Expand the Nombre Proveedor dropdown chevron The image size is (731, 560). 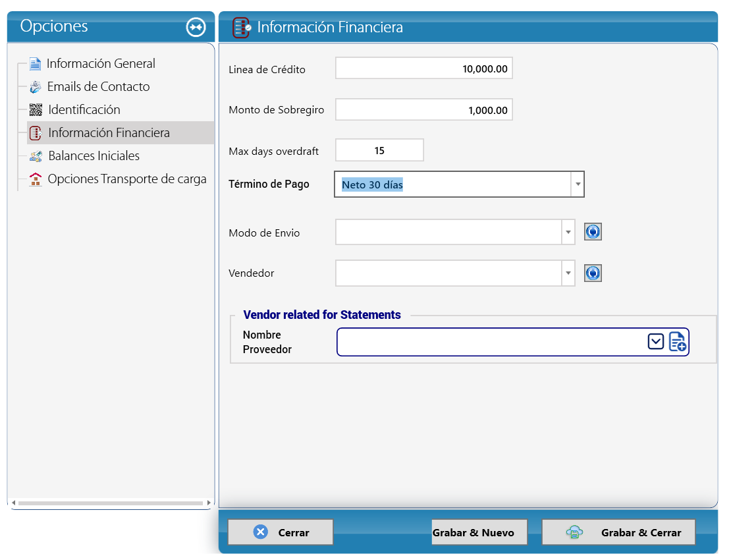tap(655, 342)
